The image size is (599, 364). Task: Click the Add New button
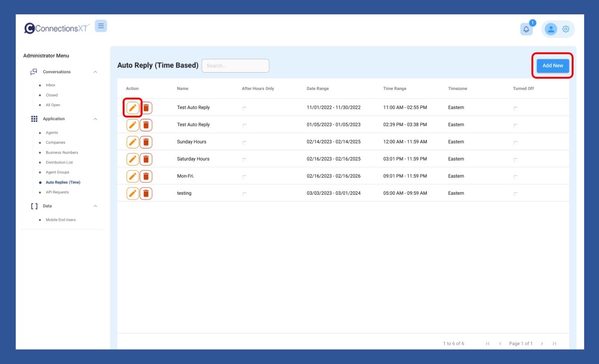(553, 66)
